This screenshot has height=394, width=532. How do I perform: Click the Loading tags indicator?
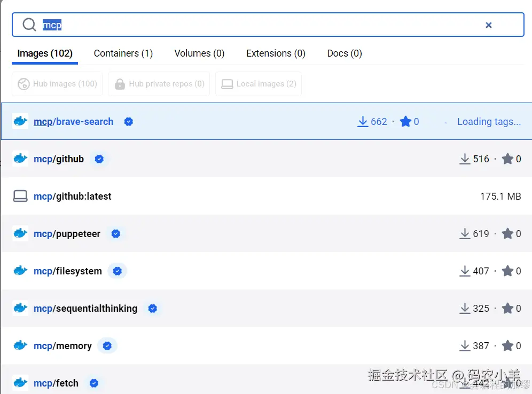(489, 121)
